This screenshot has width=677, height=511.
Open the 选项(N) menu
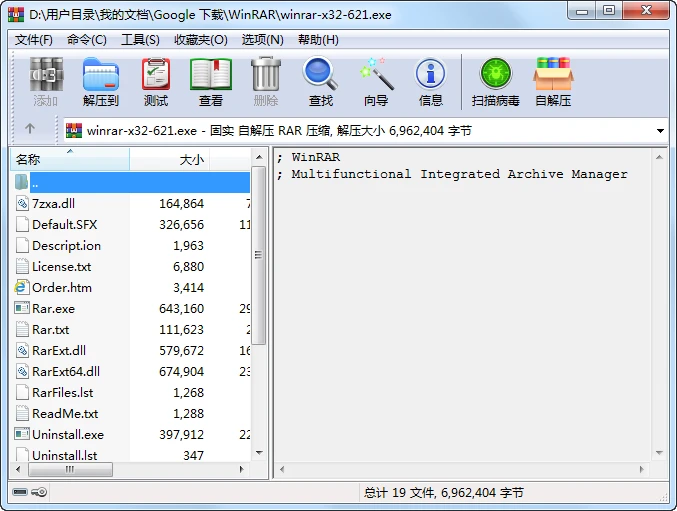coord(263,40)
